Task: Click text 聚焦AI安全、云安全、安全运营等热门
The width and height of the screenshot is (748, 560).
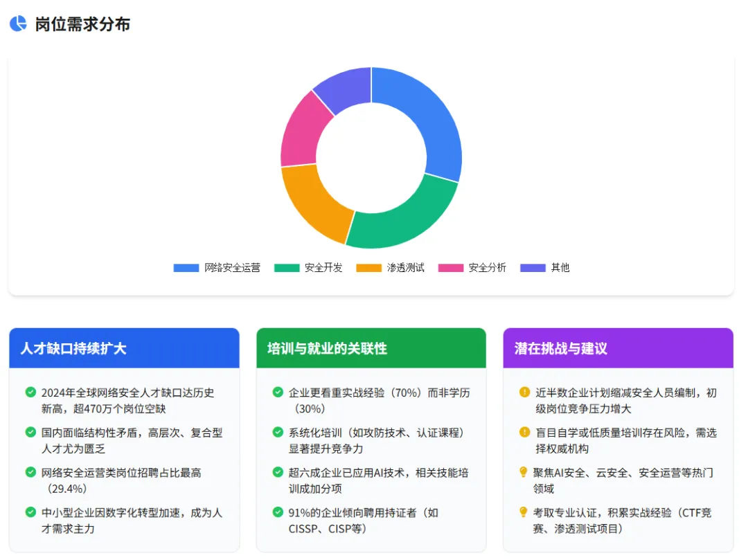Action: 623,473
